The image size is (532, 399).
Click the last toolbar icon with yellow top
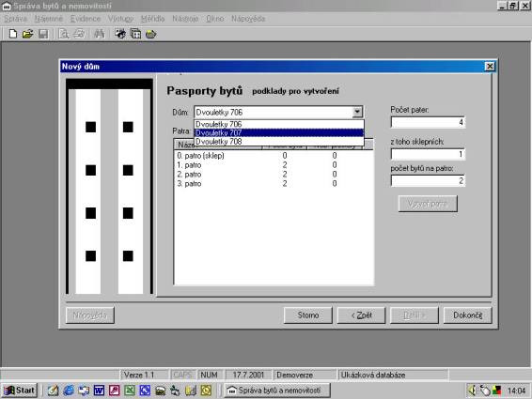[150, 34]
